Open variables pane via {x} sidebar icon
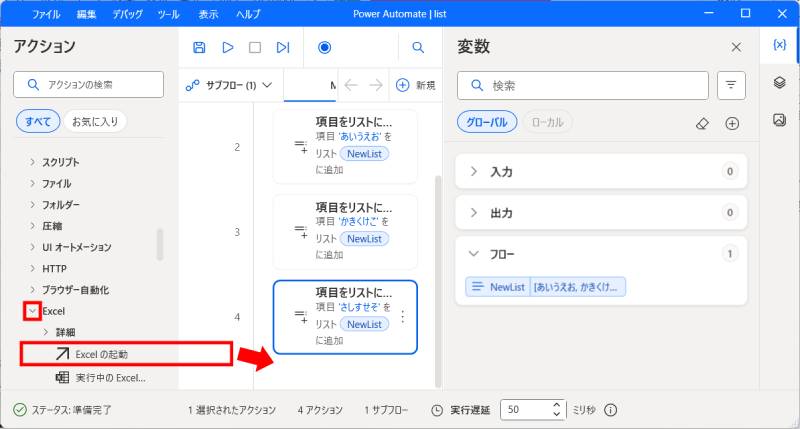The height and width of the screenshot is (429, 800). 779,45
